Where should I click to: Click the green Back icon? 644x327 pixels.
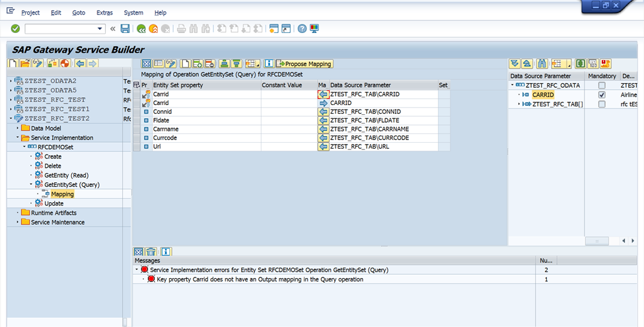(x=141, y=29)
